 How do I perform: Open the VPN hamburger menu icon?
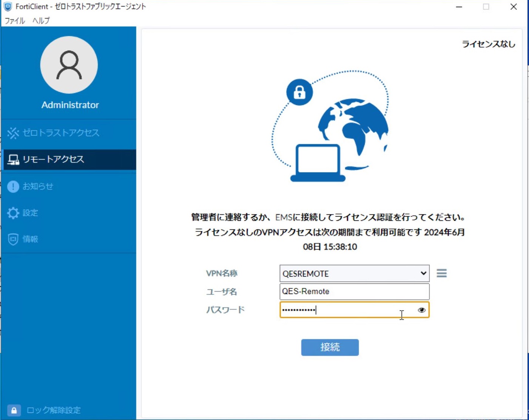click(442, 273)
